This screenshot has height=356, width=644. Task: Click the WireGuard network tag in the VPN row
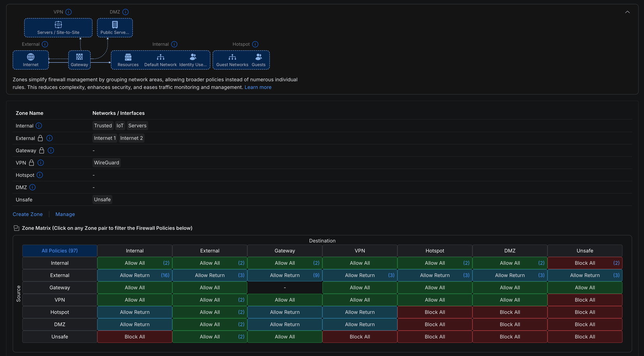[106, 162]
